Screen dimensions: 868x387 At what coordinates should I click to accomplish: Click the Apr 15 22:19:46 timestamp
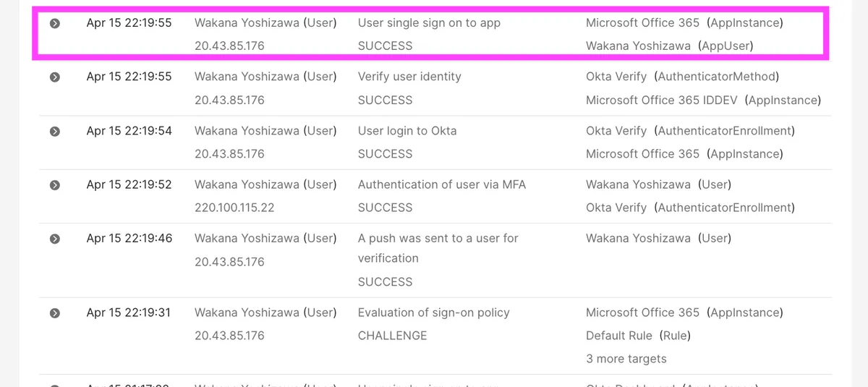(x=129, y=238)
